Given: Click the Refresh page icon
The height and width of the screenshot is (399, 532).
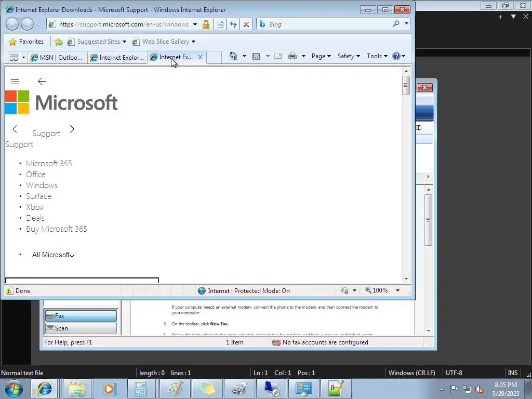Looking at the screenshot, I should click(233, 24).
